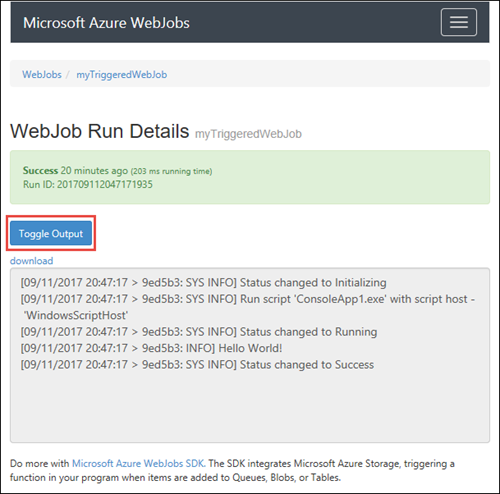Click the 'WindowsScriptHost' text in the log
This screenshot has width=500, height=494.
76,315
